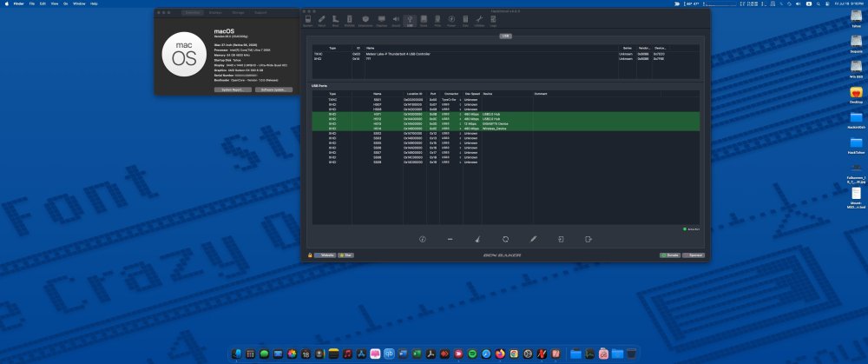Open Connector dropdown for HS13 port row

click(451, 123)
